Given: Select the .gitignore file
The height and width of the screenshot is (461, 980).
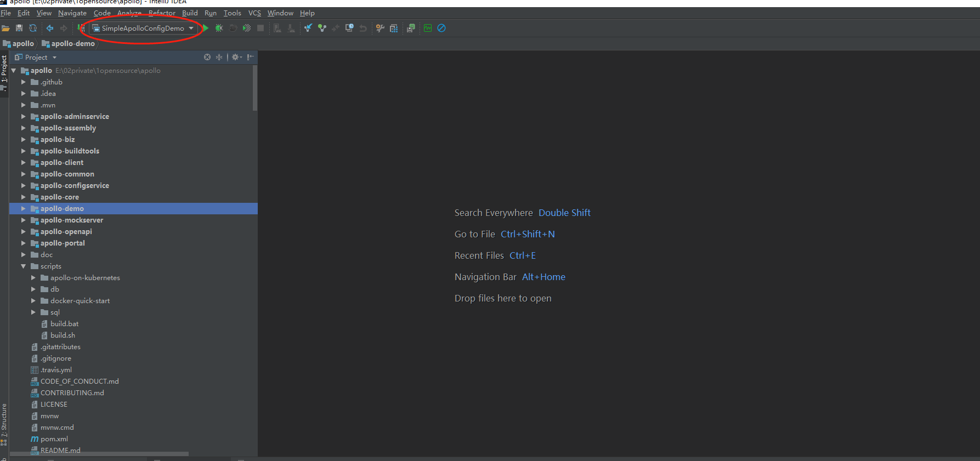Looking at the screenshot, I should (51, 358).
